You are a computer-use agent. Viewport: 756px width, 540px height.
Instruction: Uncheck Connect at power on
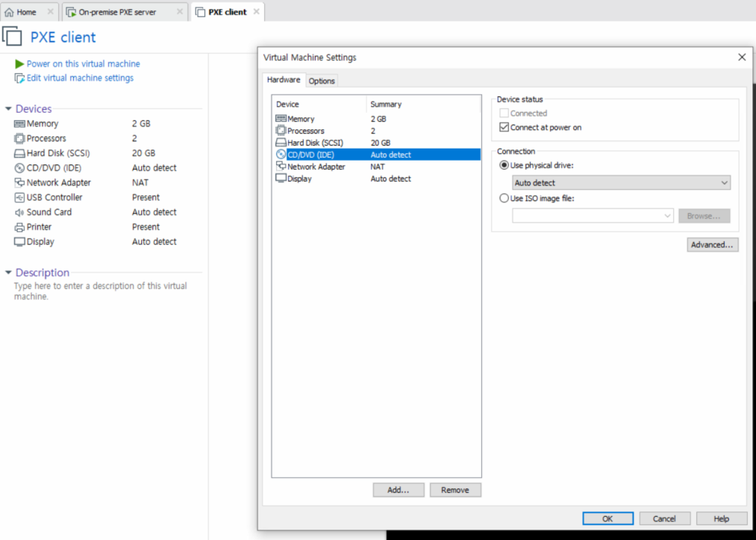[x=504, y=128]
